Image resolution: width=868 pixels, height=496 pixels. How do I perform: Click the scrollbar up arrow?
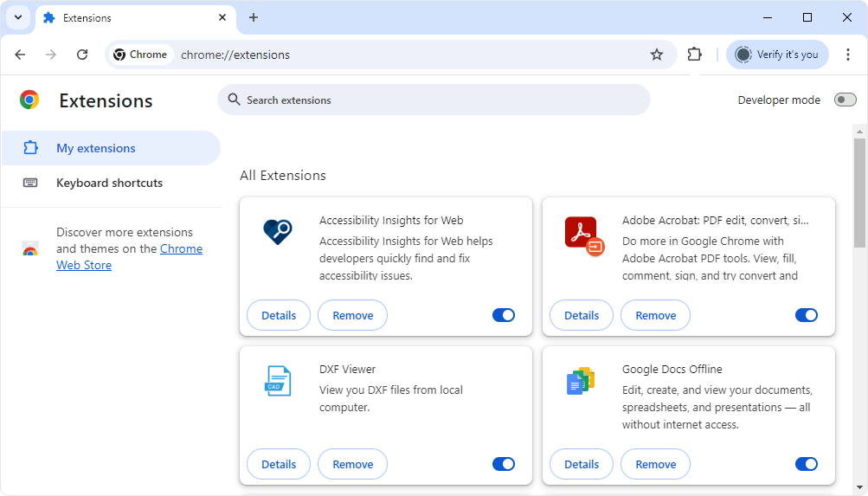pyautogui.click(x=859, y=132)
